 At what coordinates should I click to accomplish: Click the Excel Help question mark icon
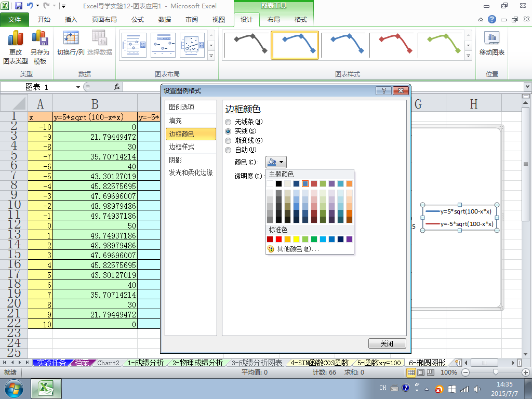click(x=491, y=19)
